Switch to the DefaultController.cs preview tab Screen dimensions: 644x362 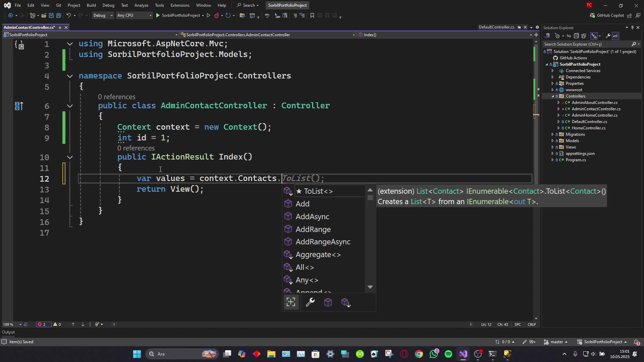point(496,27)
